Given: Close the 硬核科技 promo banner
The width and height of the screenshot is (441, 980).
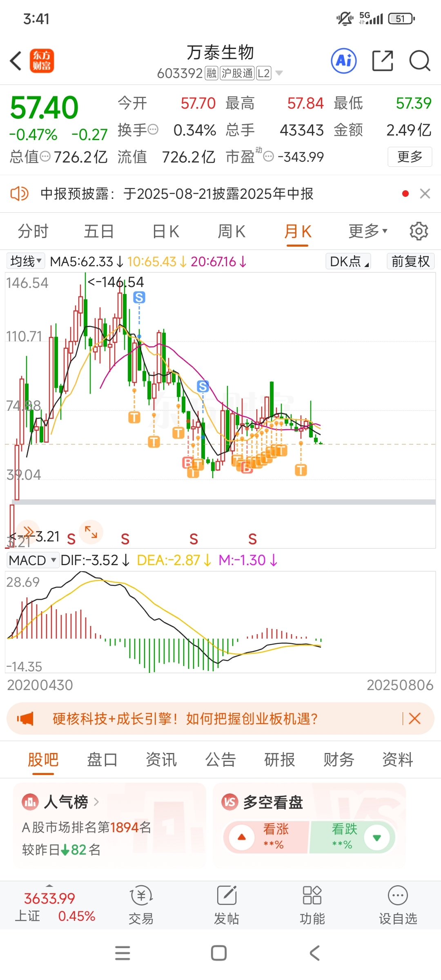Looking at the screenshot, I should tap(414, 718).
